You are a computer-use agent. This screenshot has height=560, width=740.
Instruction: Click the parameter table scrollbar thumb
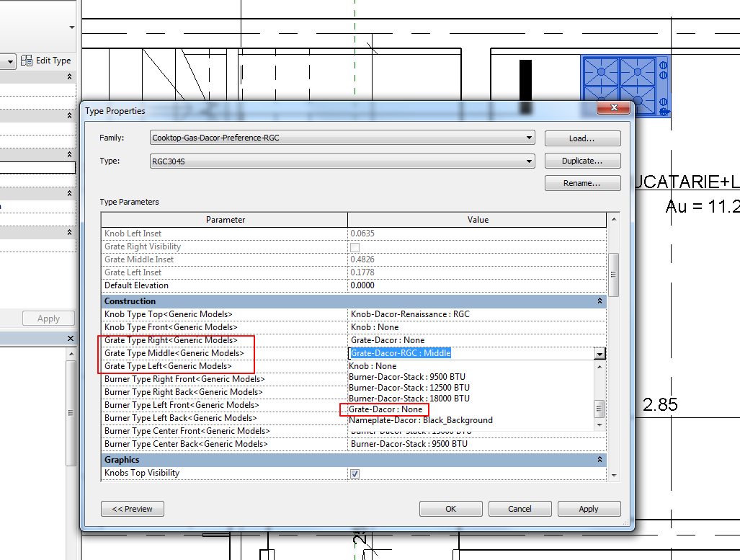(x=613, y=275)
